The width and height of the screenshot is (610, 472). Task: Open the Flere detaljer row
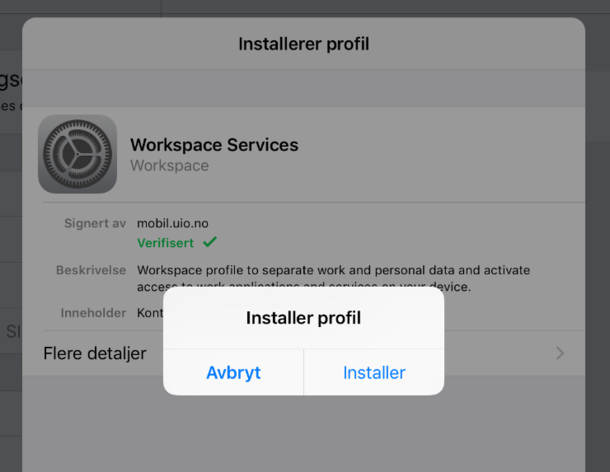click(x=95, y=353)
